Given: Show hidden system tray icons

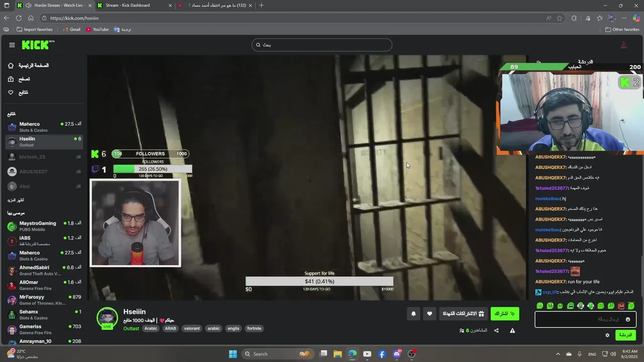Looking at the screenshot, I should [557, 354].
